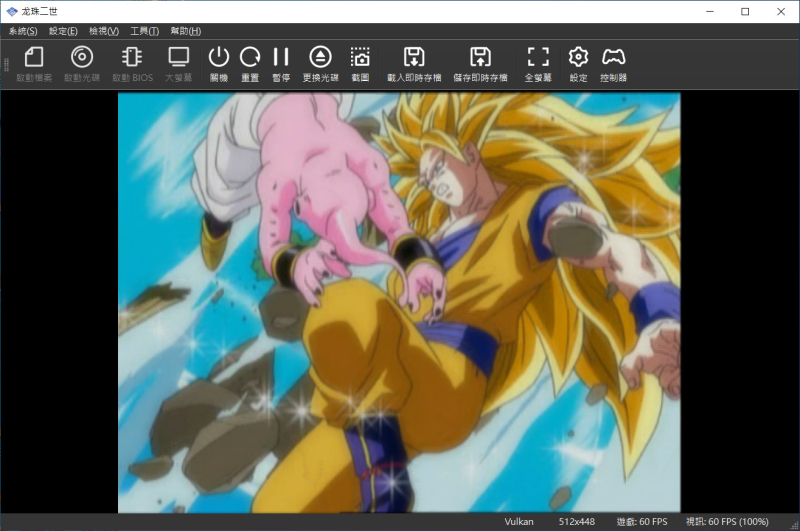Open the 系統(S) menu
This screenshot has height=531, width=800.
(x=23, y=31)
